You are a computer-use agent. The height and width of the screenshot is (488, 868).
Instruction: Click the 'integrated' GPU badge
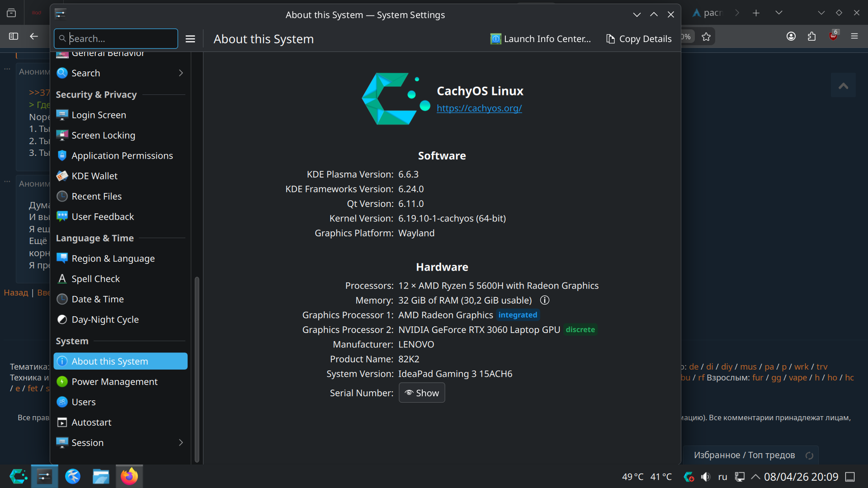(518, 315)
